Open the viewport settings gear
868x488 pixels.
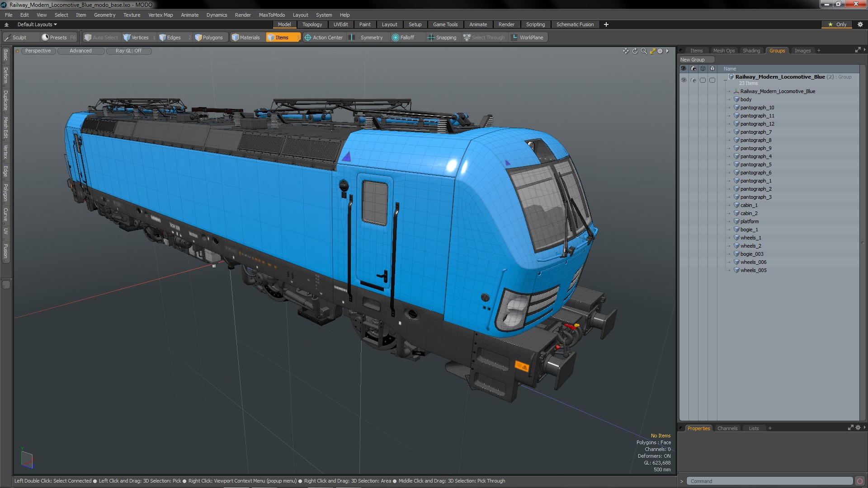click(x=660, y=51)
